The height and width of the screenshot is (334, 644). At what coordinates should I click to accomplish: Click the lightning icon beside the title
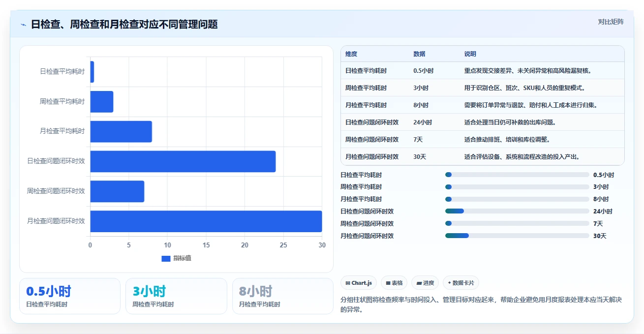pyautogui.click(x=24, y=25)
